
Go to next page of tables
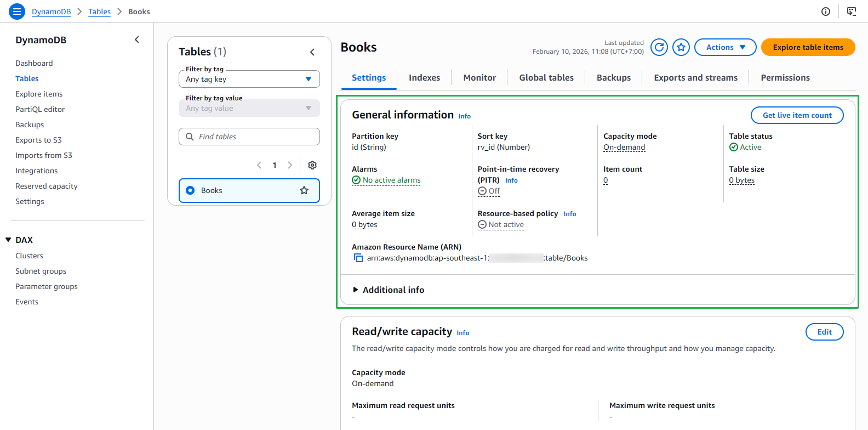click(x=290, y=165)
